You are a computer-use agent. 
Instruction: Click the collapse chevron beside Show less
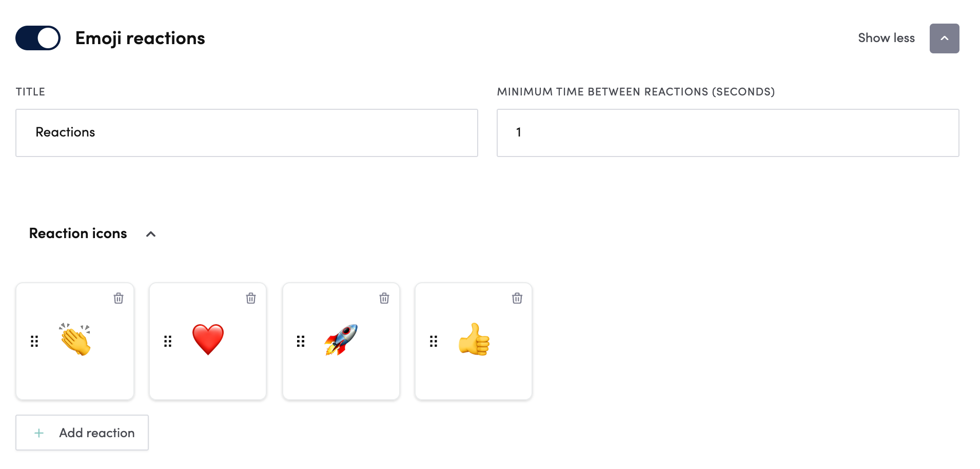click(944, 38)
